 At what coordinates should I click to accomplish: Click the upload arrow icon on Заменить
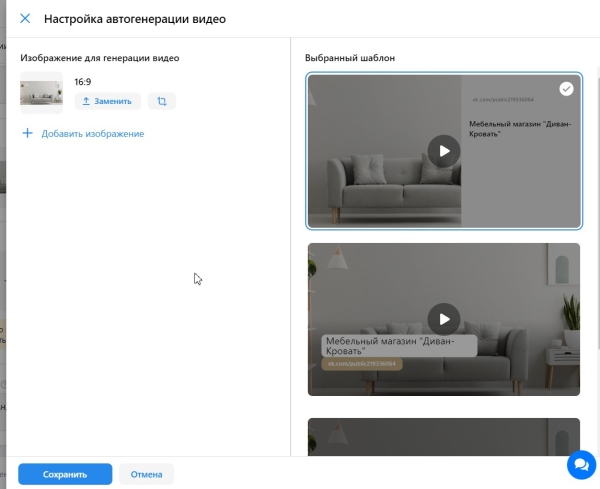[x=86, y=101]
